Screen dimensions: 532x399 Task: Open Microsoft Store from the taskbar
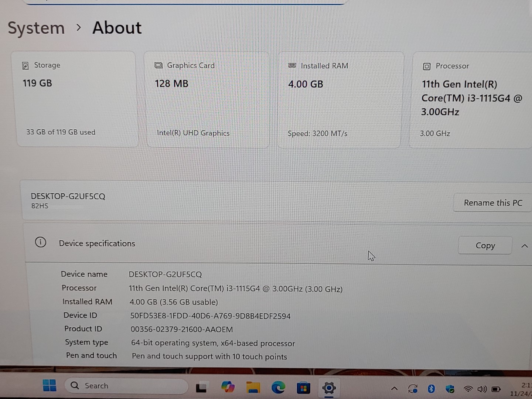[303, 388]
